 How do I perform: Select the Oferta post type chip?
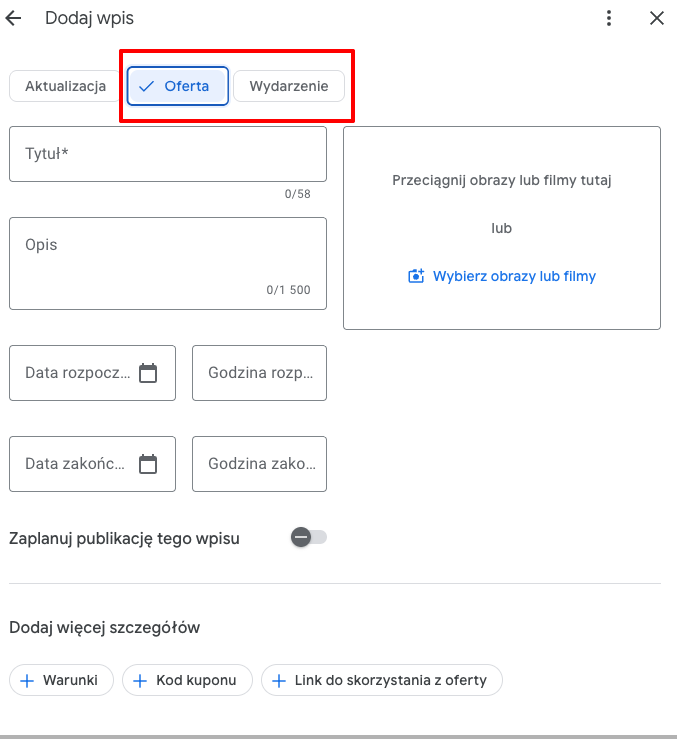click(178, 86)
